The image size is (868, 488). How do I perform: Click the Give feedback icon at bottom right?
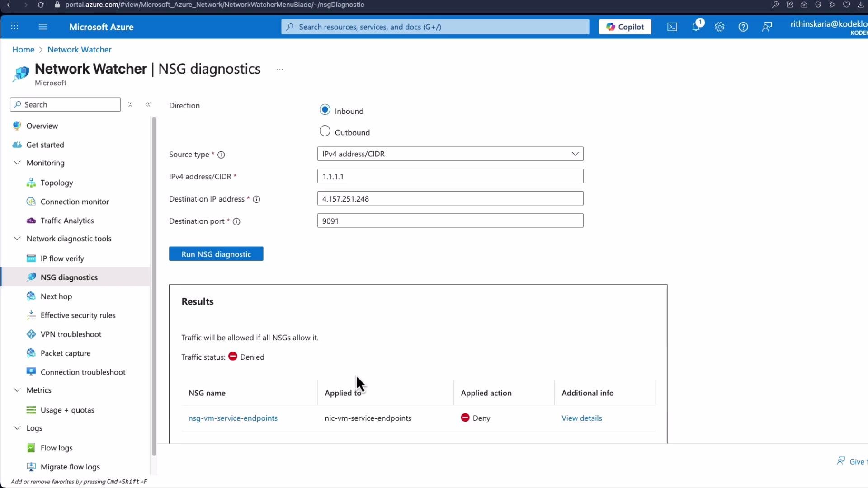point(841,461)
